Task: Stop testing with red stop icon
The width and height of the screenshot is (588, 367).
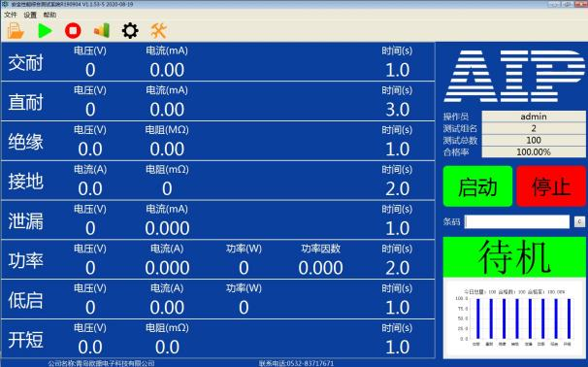Action: (73, 31)
